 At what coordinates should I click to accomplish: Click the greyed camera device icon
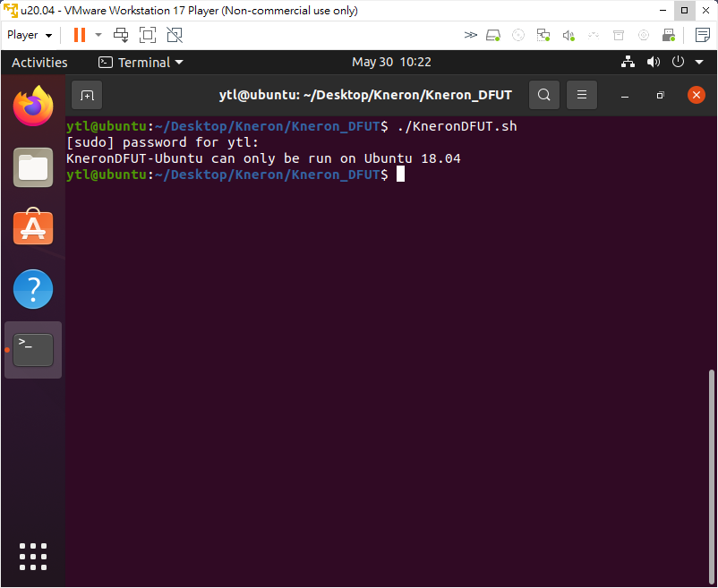pyautogui.click(x=644, y=35)
